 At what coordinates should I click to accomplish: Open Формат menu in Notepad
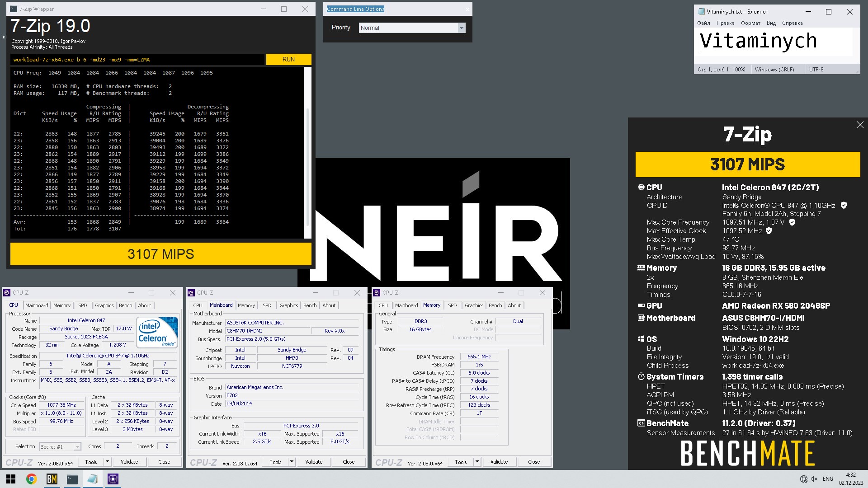point(750,23)
